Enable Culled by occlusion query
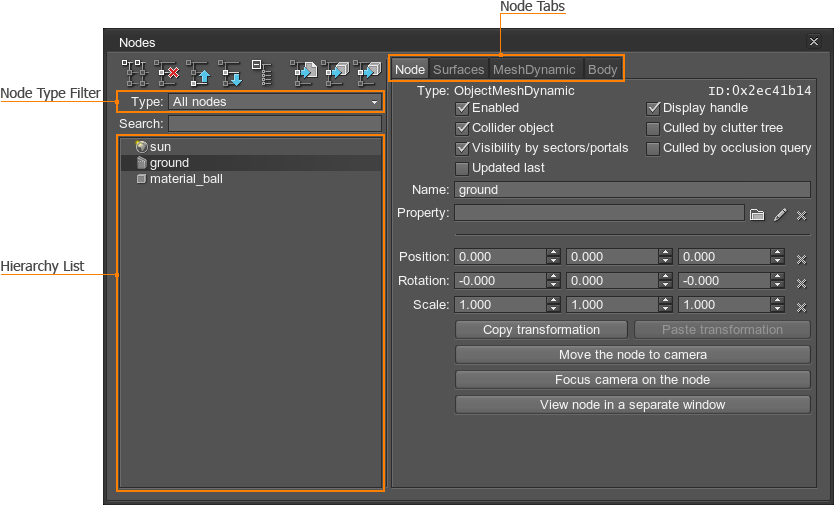This screenshot has width=834, height=505. [x=653, y=148]
